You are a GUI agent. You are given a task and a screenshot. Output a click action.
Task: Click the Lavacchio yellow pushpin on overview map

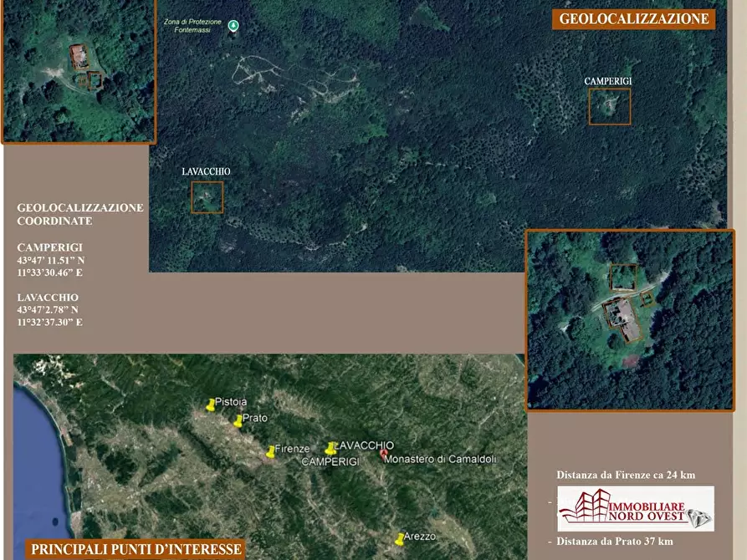(x=330, y=448)
